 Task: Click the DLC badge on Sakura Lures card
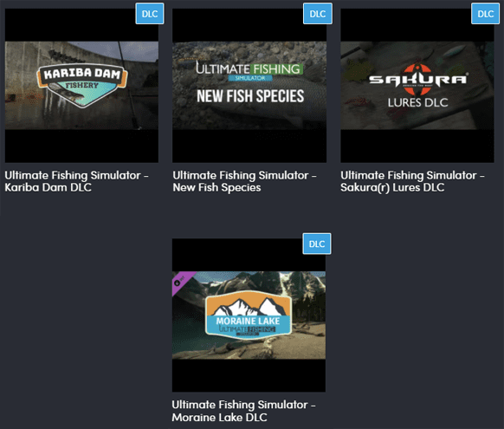click(x=485, y=14)
